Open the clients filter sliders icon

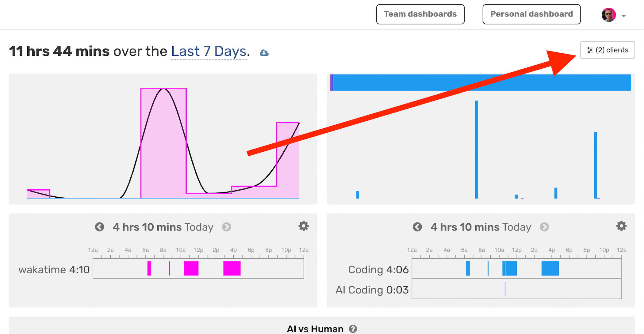589,50
